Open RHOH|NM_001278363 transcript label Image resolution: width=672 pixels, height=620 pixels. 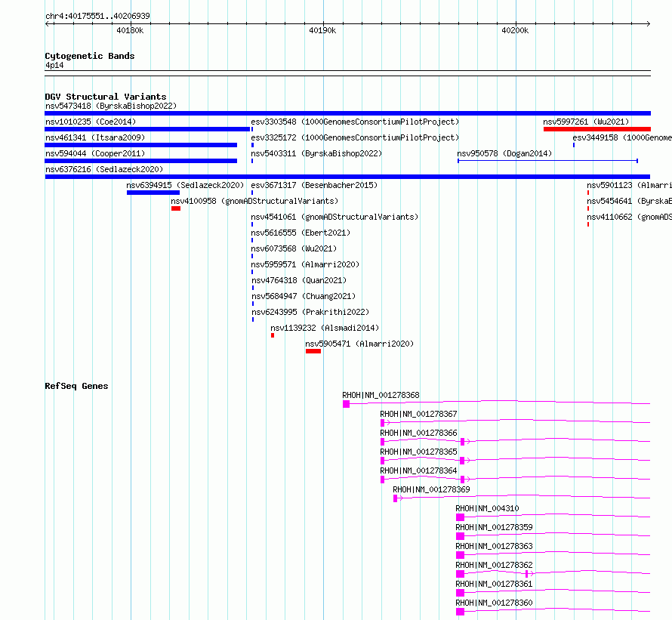[x=494, y=546]
